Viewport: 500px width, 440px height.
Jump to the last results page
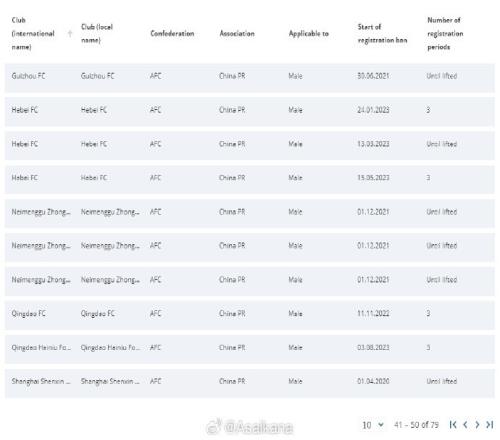click(489, 425)
